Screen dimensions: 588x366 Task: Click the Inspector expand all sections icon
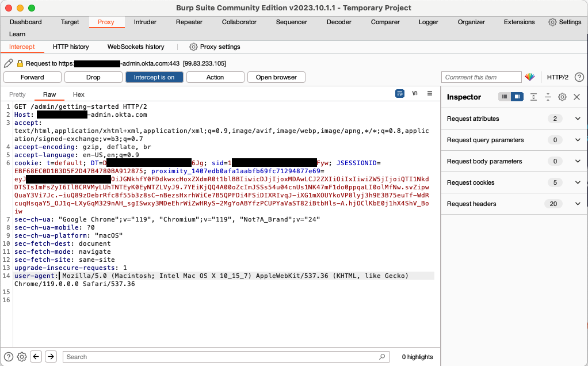pos(533,97)
